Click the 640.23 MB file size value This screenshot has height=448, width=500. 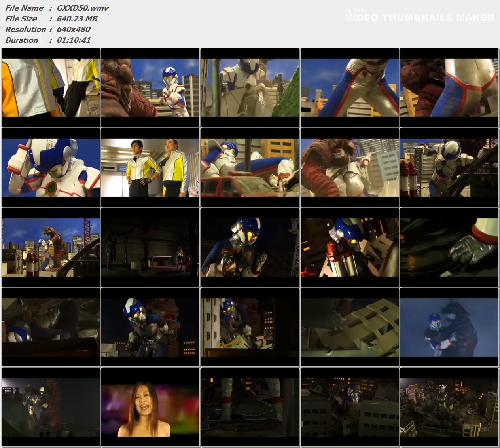click(x=77, y=19)
